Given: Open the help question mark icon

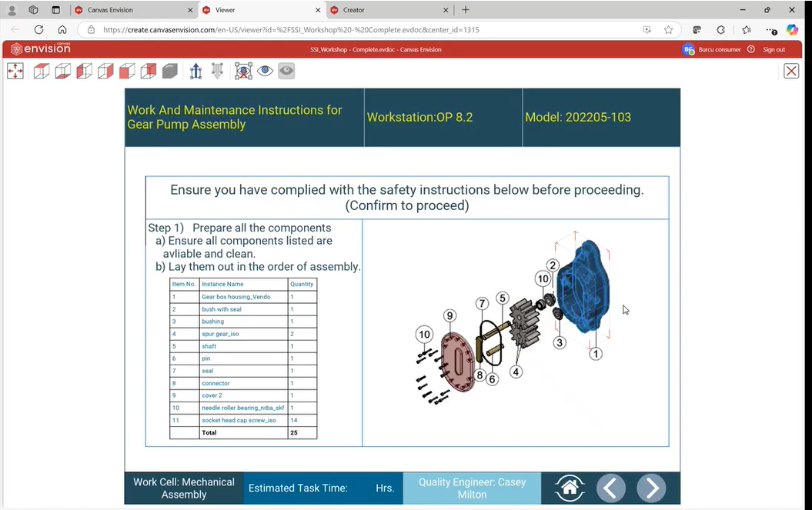Looking at the screenshot, I should point(751,49).
